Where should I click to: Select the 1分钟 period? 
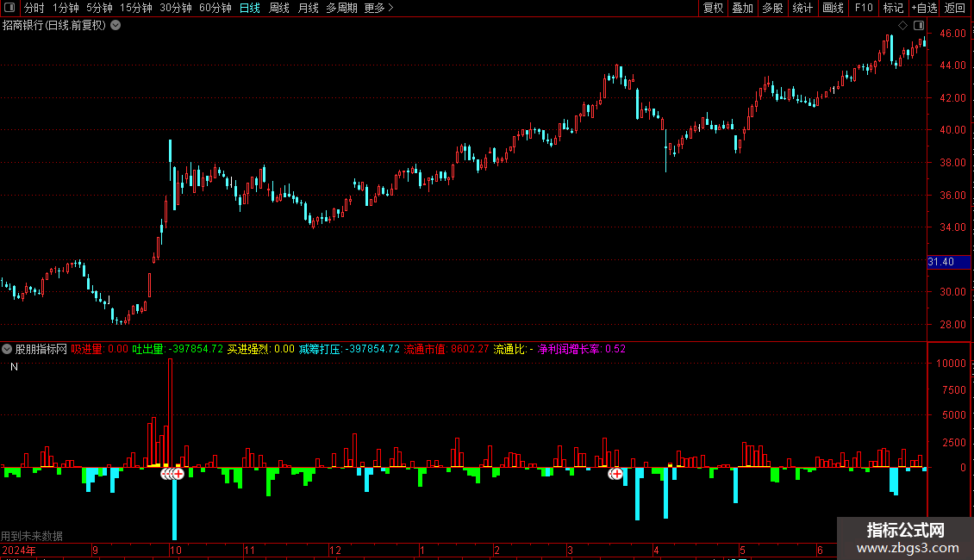tap(66, 8)
